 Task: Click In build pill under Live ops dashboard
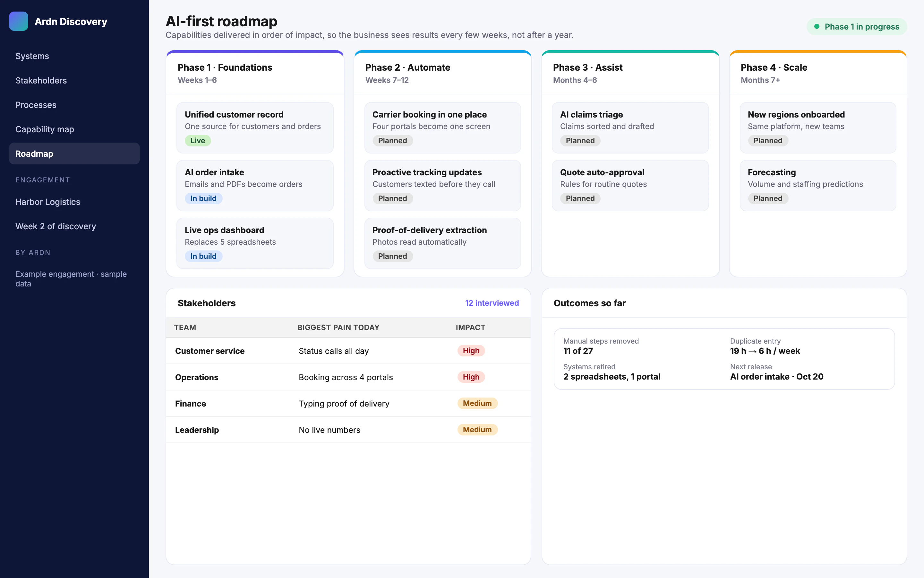point(203,256)
